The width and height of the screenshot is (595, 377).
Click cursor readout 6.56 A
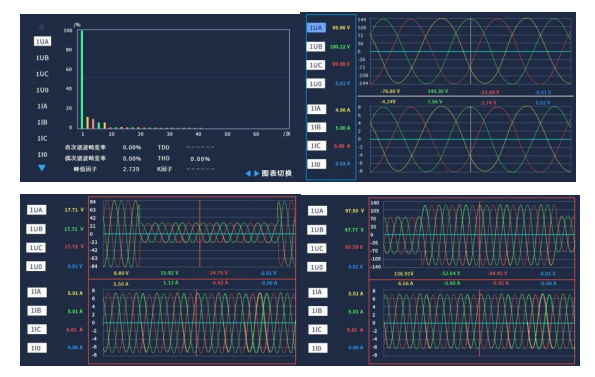406,284
